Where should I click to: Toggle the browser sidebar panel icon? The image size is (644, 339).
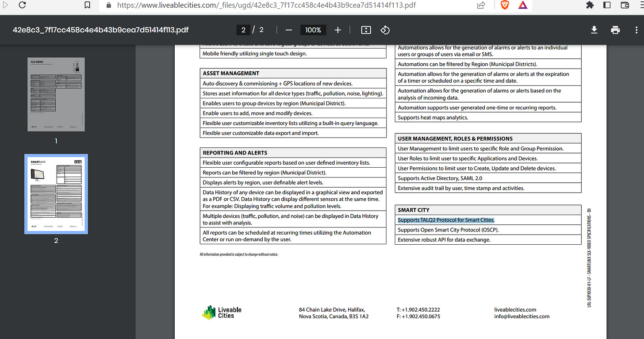pos(607,5)
